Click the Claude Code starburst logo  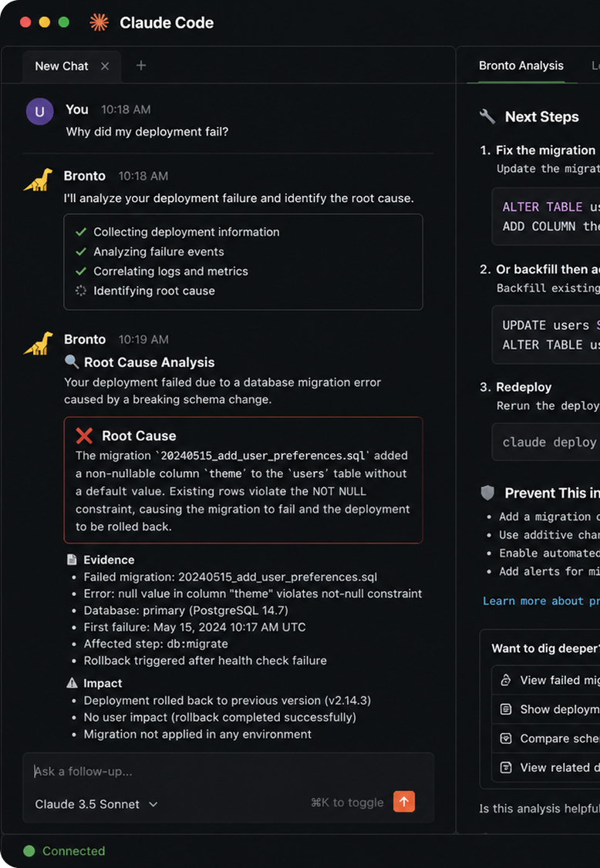pyautogui.click(x=99, y=22)
